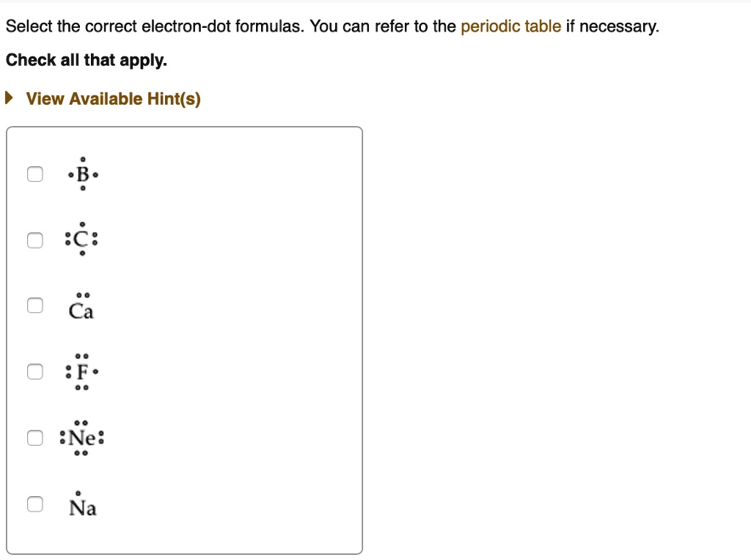Select the Ne electron-dot symbol
Viewport: 751px width, 560px height.
82,438
